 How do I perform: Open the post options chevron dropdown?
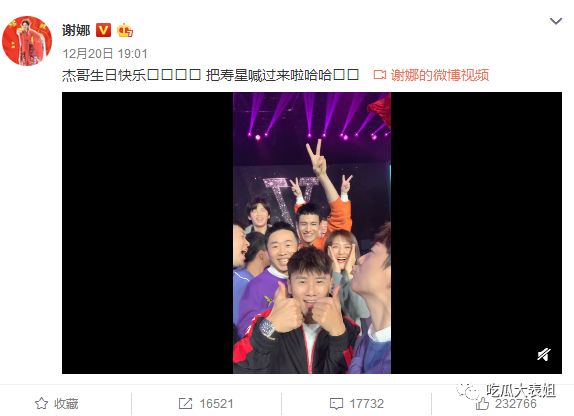click(x=556, y=21)
